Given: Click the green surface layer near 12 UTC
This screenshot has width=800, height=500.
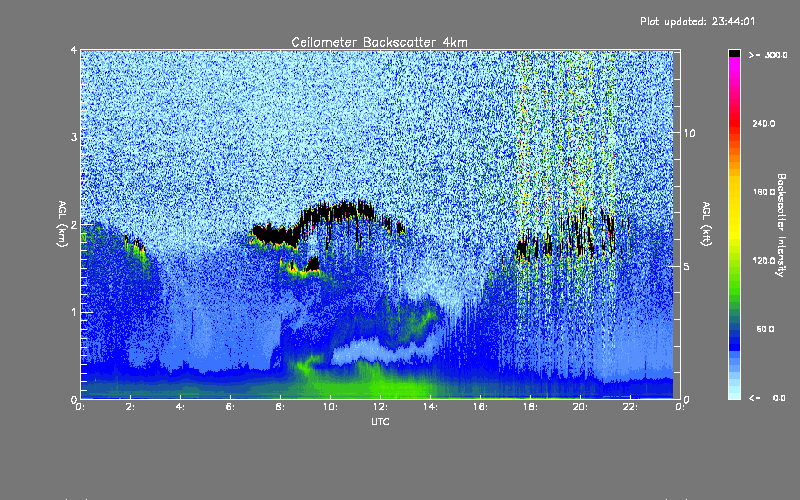Looking at the screenshot, I should tap(378, 382).
